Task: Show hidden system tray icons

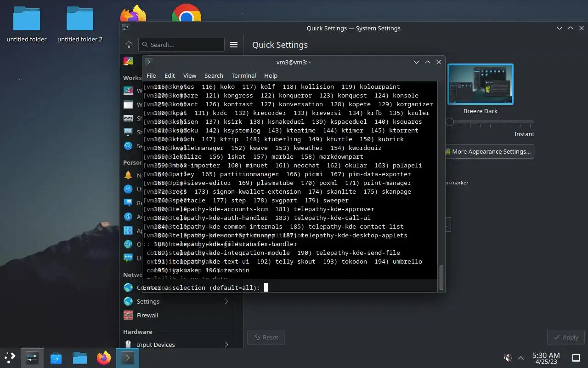Action: (x=521, y=357)
